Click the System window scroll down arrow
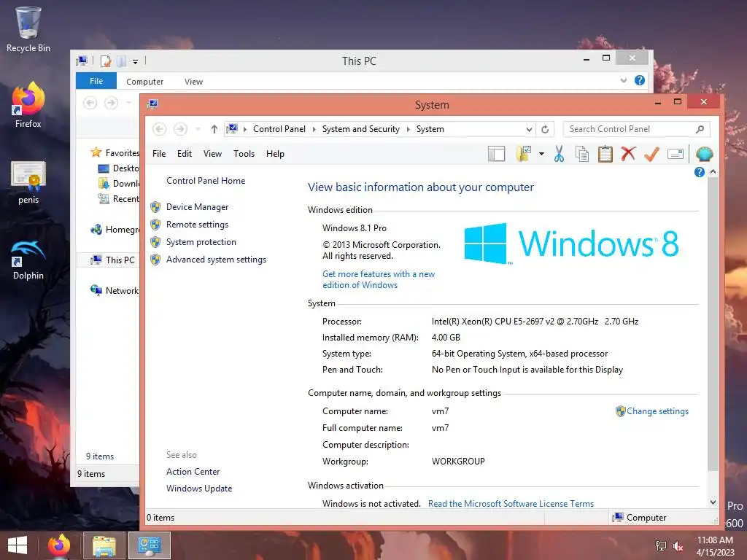Screen dimensions: 747x560 [x=713, y=502]
